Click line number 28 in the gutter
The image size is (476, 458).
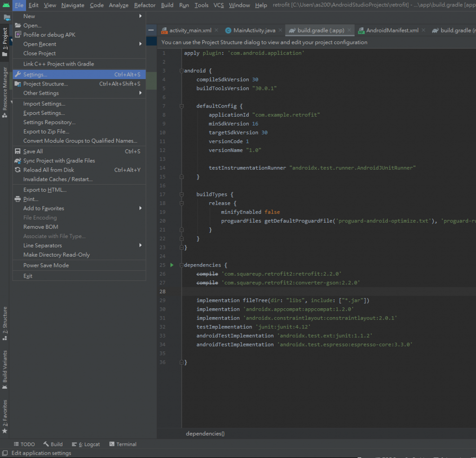click(162, 291)
